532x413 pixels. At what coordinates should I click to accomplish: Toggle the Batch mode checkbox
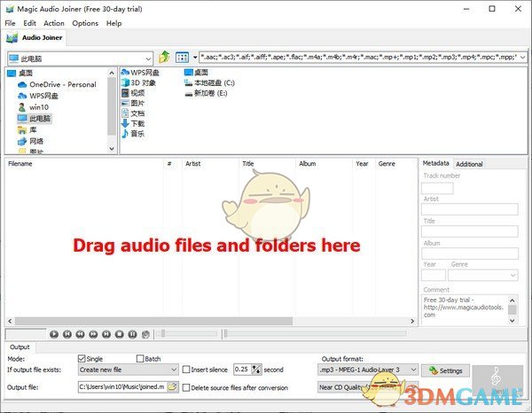pyautogui.click(x=140, y=358)
